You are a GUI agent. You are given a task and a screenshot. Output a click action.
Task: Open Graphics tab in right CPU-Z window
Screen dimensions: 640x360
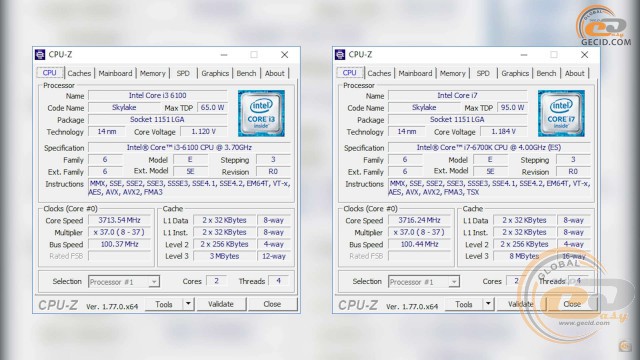coord(515,73)
